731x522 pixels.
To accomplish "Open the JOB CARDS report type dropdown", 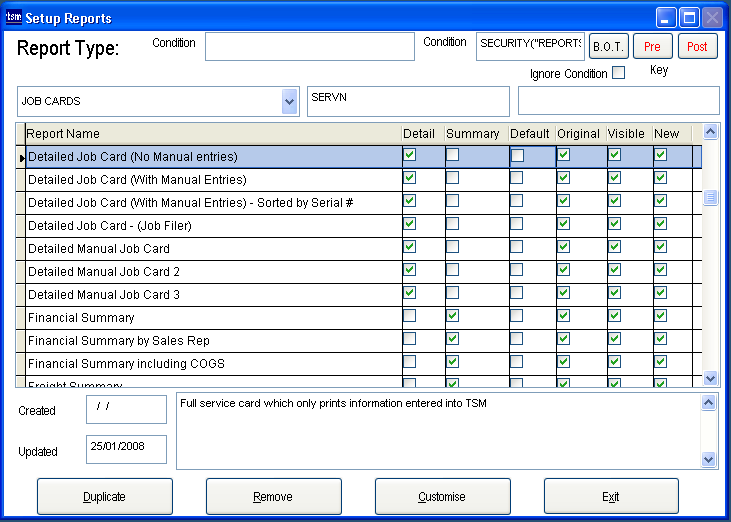I will [289, 101].
